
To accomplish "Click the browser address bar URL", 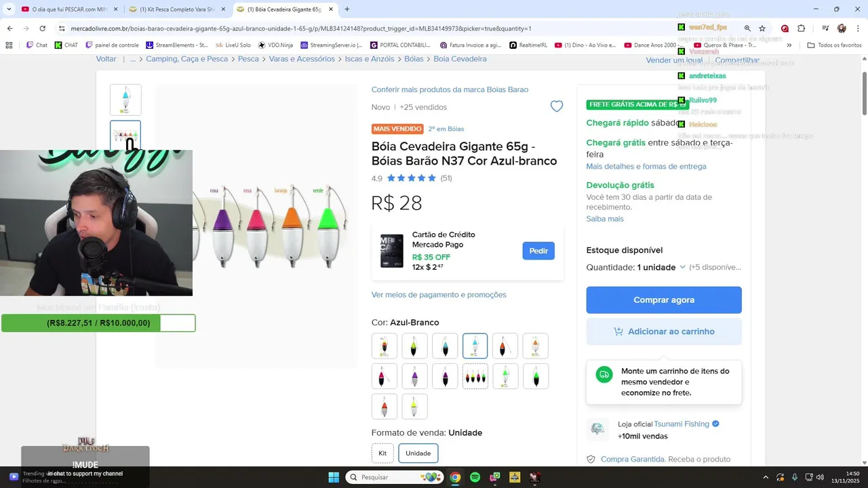I will 301,28.
